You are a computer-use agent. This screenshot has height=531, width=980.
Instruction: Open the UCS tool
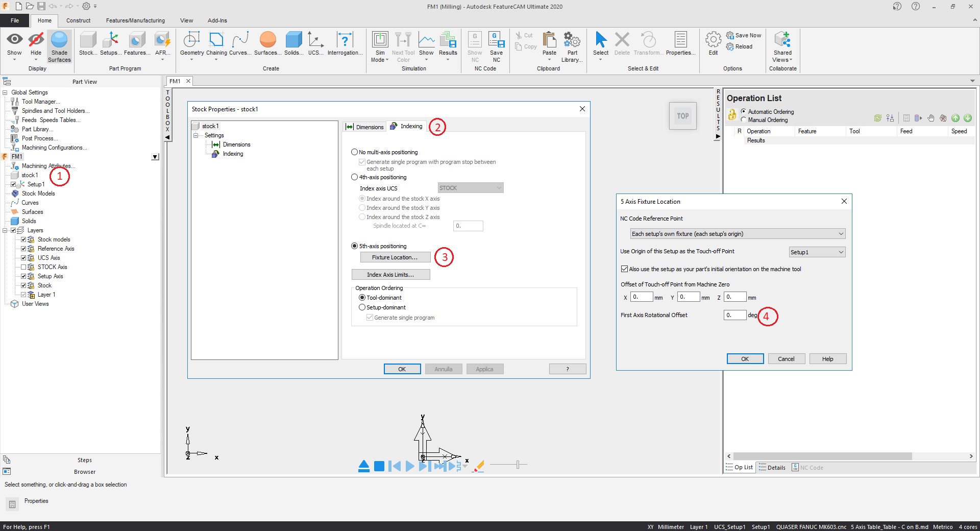pyautogui.click(x=315, y=44)
